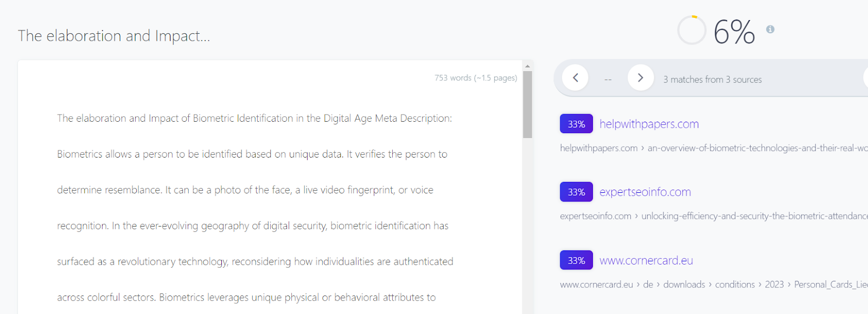Click the document scrollbar thumb
This screenshot has height=314, width=868.
pyautogui.click(x=527, y=103)
